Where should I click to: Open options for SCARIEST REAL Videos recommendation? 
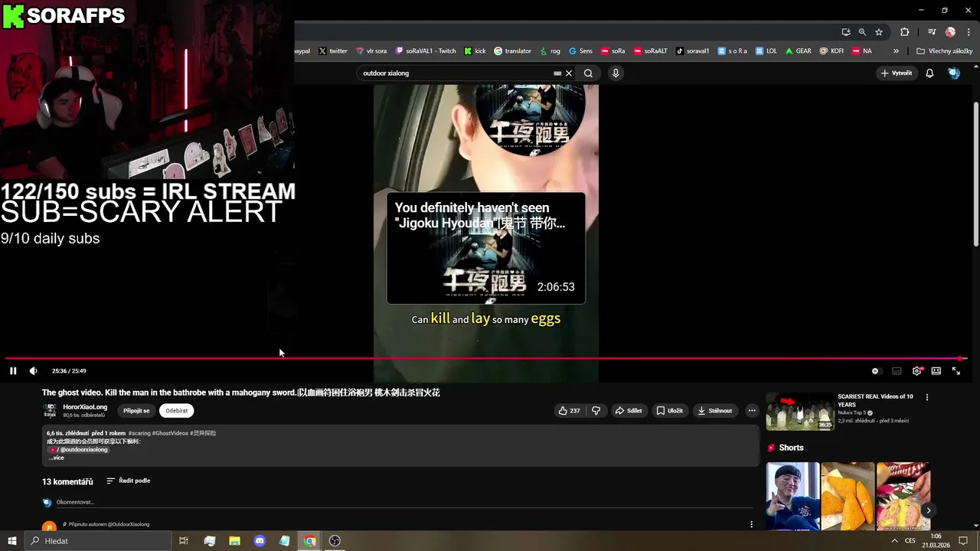click(x=927, y=397)
